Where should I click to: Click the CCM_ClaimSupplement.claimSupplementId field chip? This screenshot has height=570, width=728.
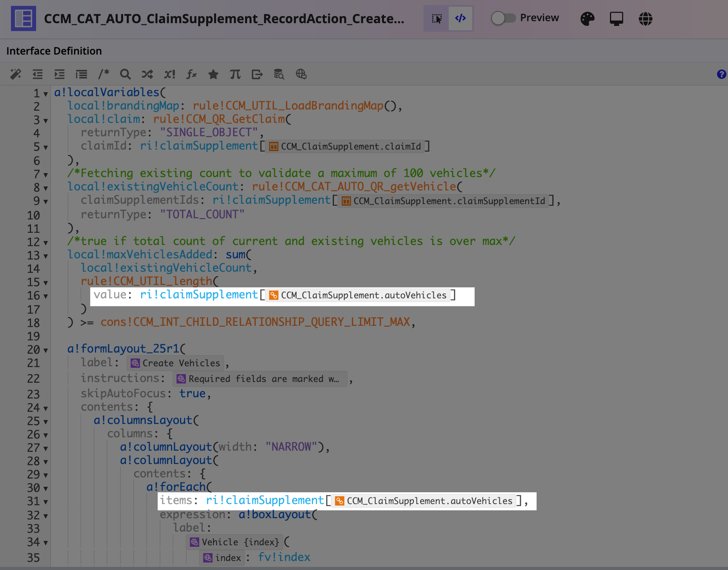coord(444,201)
